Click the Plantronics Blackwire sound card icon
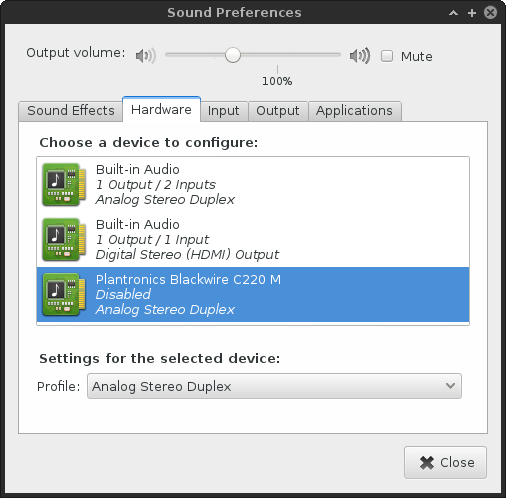Viewport: 506px width, 498px height. [64, 294]
